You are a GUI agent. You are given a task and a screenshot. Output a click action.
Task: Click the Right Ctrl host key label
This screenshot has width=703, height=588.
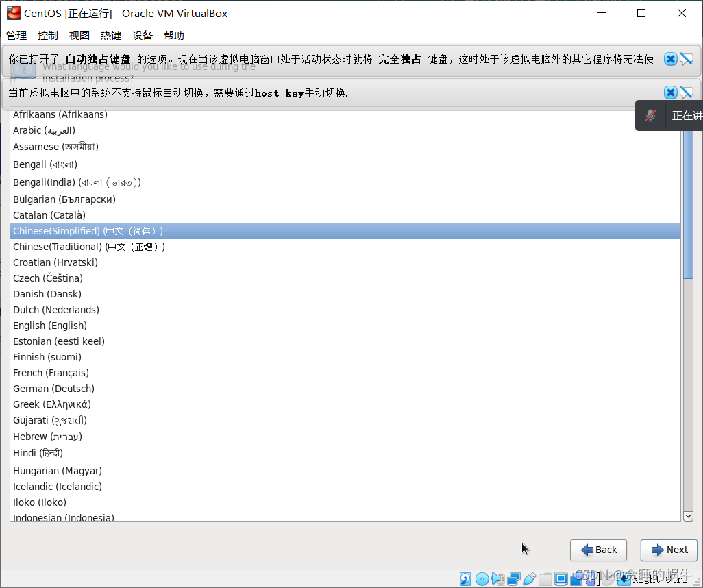660,580
